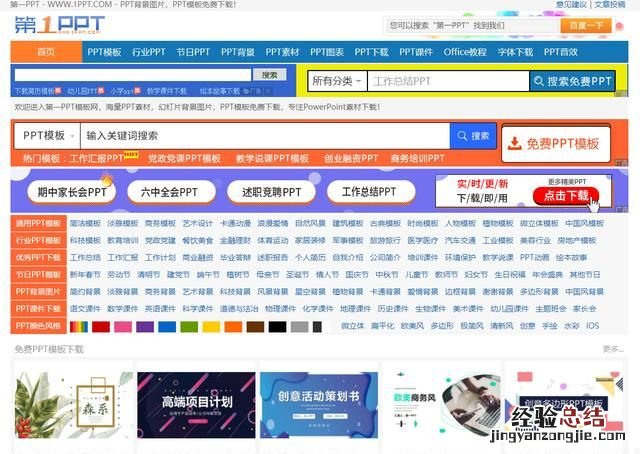Viewport: 640px width, 454px height.
Task: Click the gray 搜索 button in blue bar
Action: [x=269, y=75]
